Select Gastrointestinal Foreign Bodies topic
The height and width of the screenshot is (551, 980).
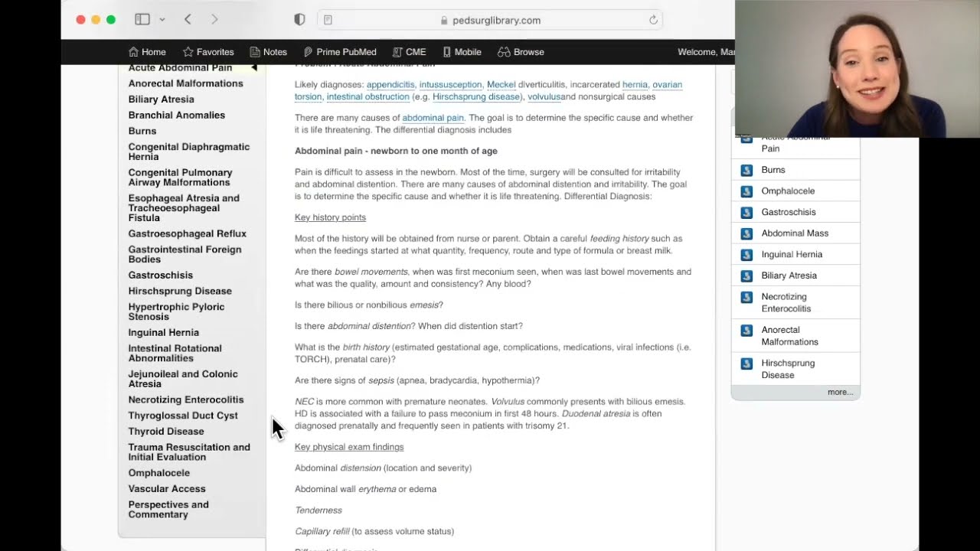click(x=185, y=254)
